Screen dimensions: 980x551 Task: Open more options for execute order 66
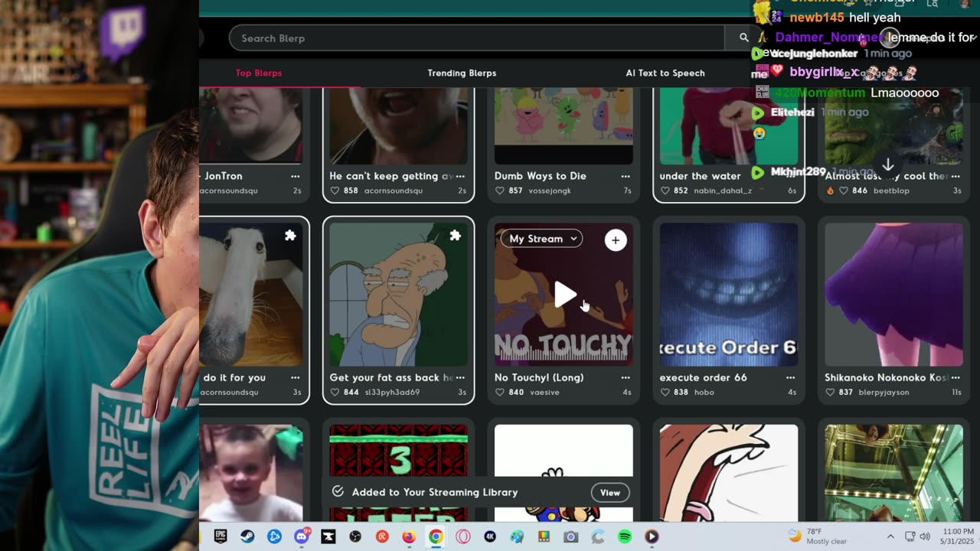pyautogui.click(x=790, y=377)
